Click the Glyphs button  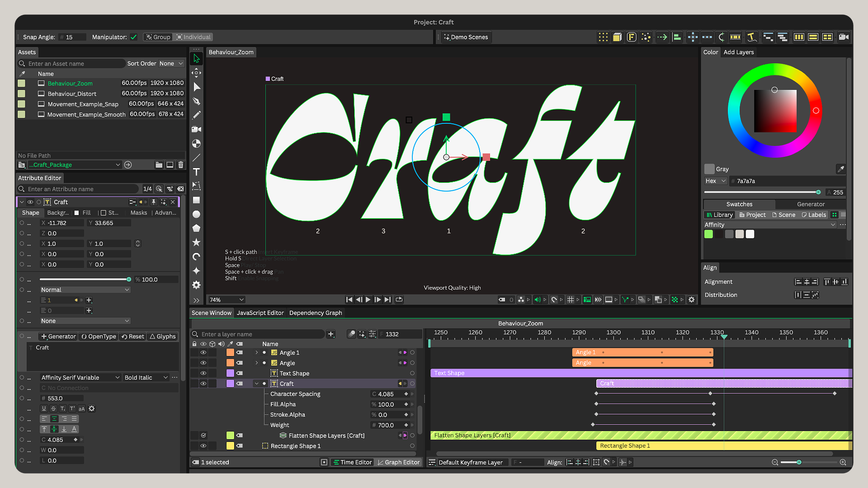coord(162,336)
